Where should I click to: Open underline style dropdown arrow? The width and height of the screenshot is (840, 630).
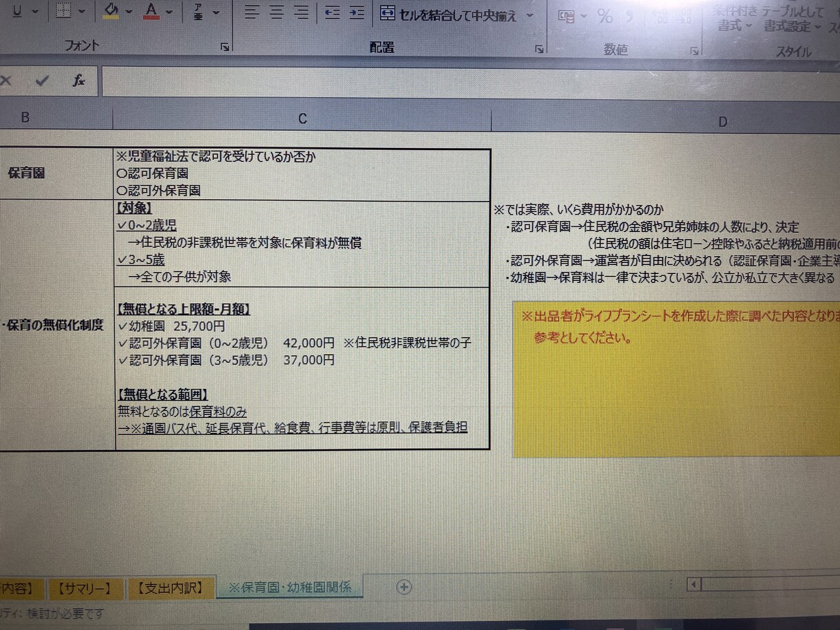34,12
